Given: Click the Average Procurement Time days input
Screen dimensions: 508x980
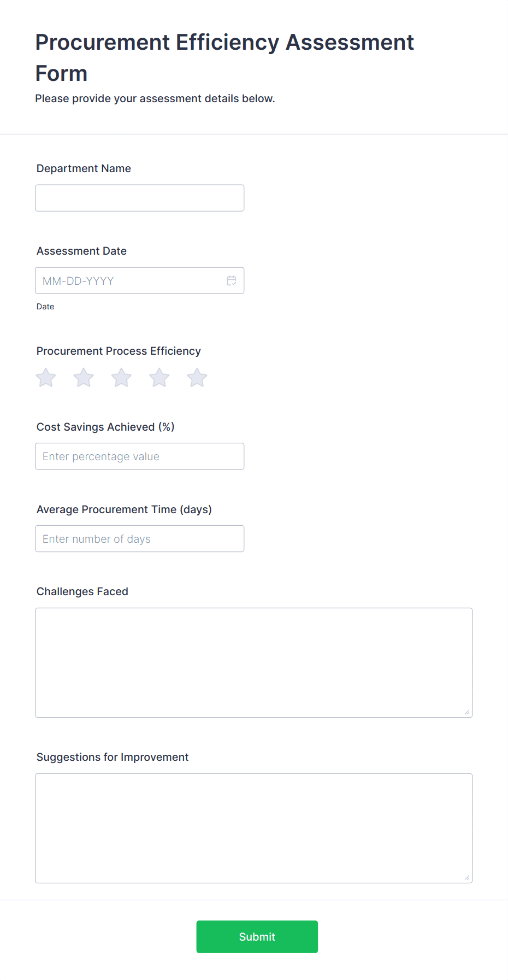Looking at the screenshot, I should 140,539.
